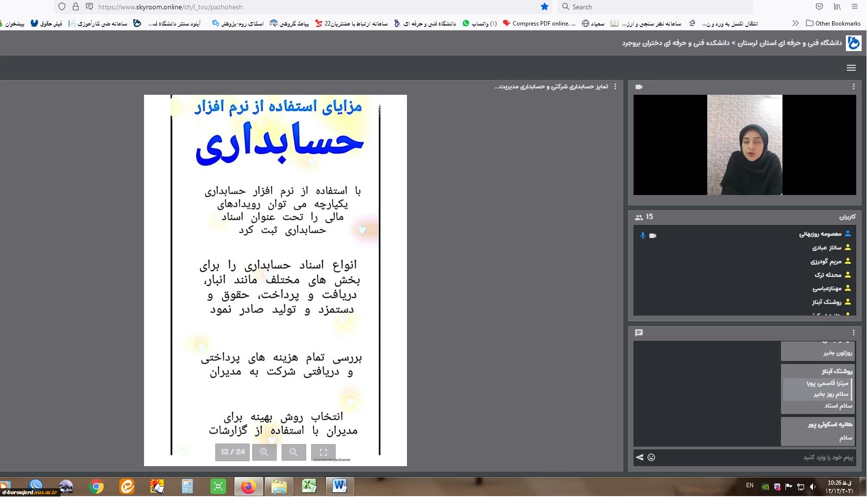Open the presentation panel options menu
Image resolution: width=868 pixels, height=501 pixels.
click(x=615, y=86)
